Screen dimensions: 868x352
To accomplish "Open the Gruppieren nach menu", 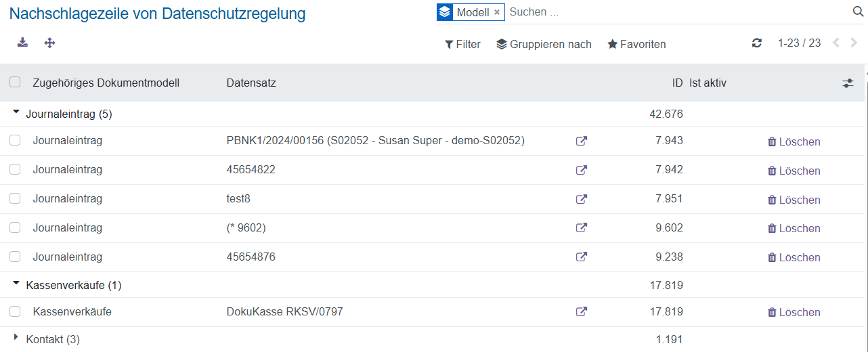I will (544, 44).
